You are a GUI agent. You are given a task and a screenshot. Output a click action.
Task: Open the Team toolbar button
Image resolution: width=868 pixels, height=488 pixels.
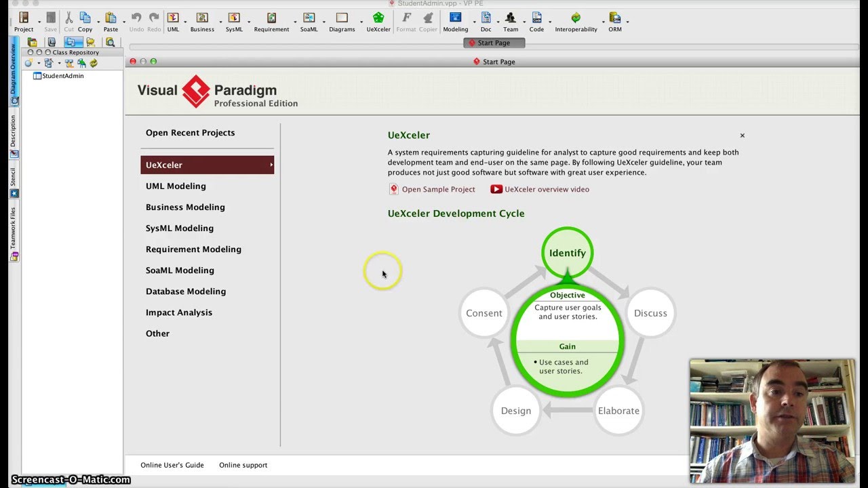(511, 22)
